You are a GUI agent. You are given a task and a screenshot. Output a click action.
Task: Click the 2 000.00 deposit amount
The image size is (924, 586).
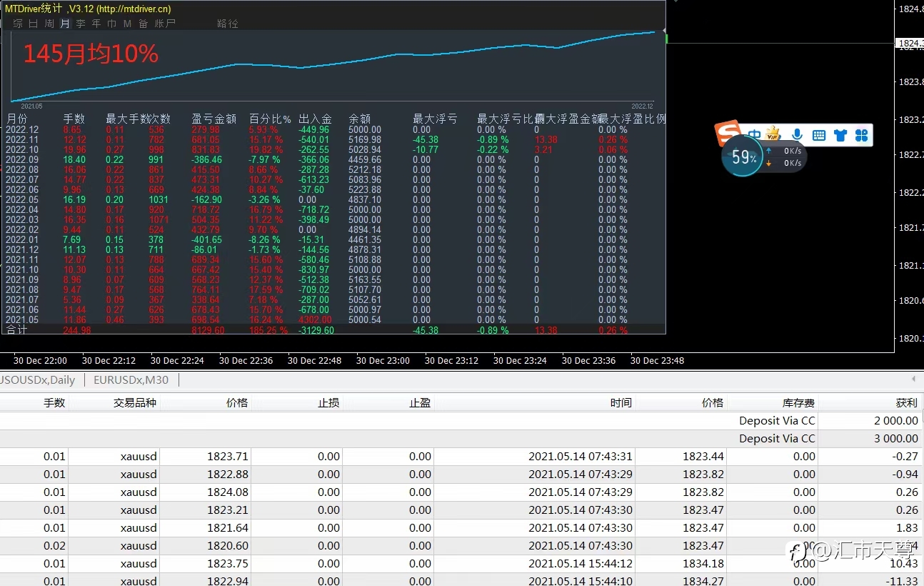pos(896,421)
